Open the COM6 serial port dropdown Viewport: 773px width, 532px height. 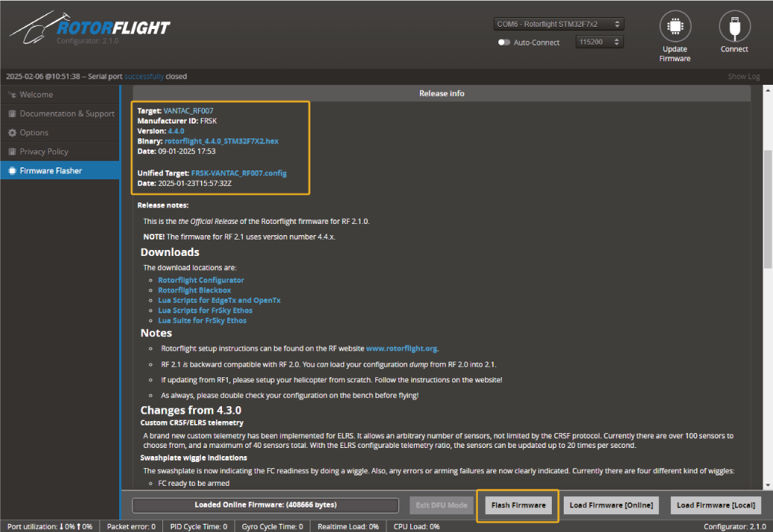pyautogui.click(x=558, y=24)
